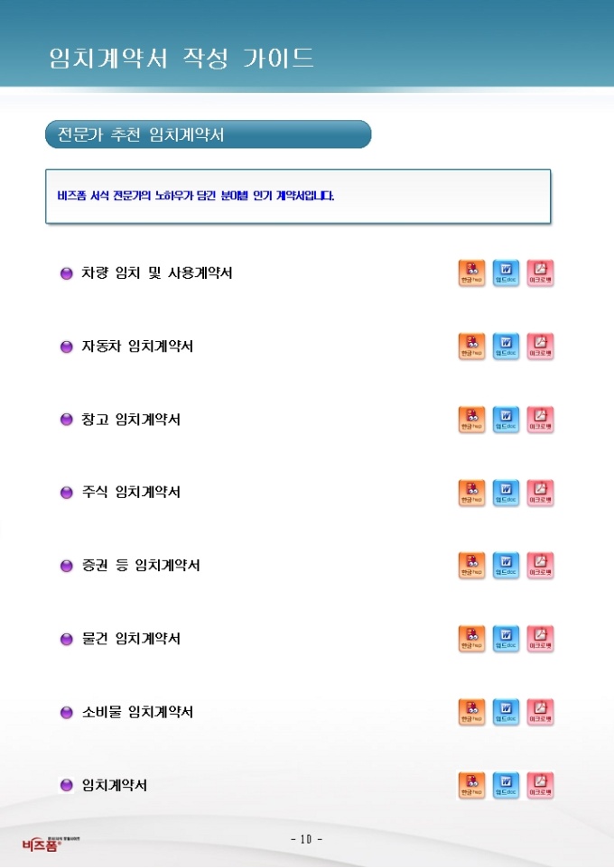Click the blue notice box about 비즈폼 서식 전문가
The width and height of the screenshot is (614, 868).
(x=298, y=196)
